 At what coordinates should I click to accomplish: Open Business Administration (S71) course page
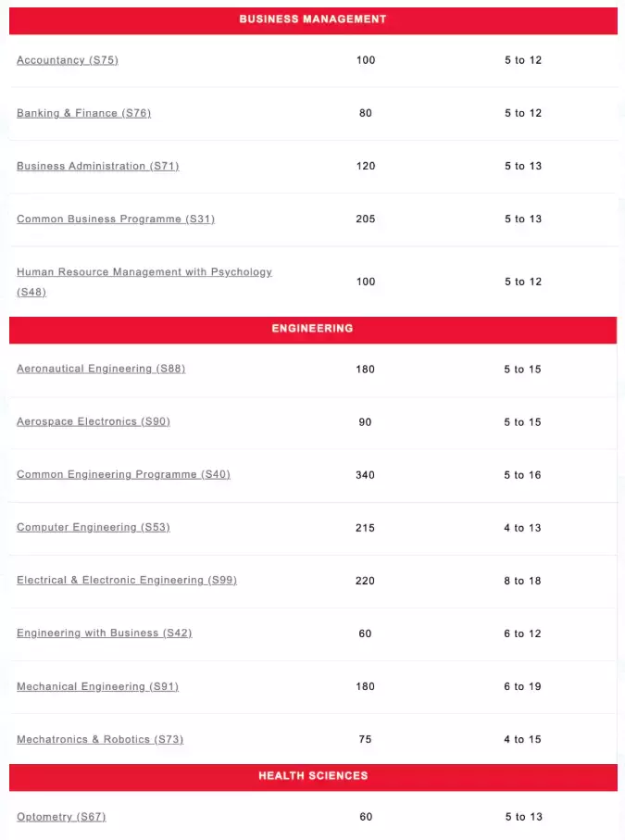click(x=97, y=166)
